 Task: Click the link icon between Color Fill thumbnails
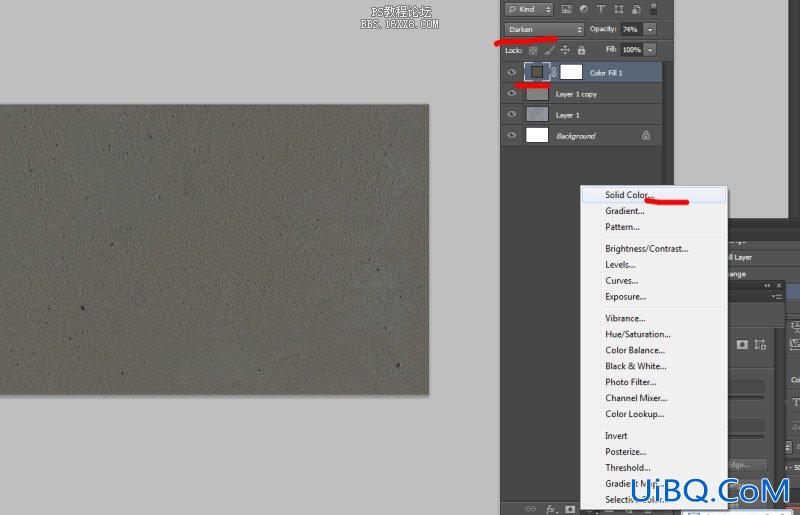coord(554,72)
